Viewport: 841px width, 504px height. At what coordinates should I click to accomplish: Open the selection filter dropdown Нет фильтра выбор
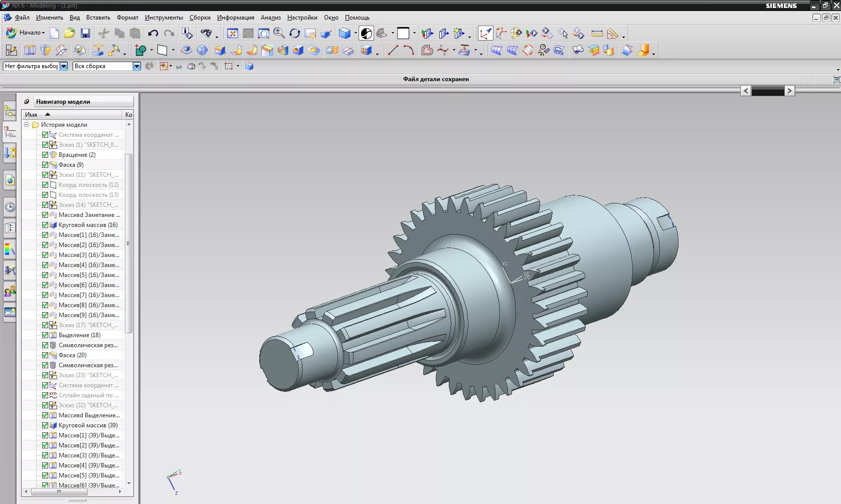click(x=64, y=66)
